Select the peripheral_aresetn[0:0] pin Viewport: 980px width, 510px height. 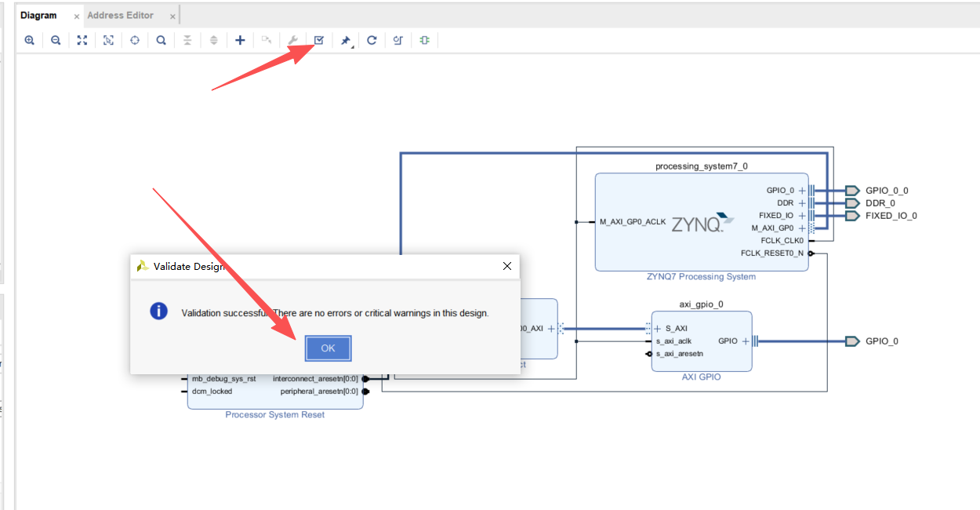(319, 392)
